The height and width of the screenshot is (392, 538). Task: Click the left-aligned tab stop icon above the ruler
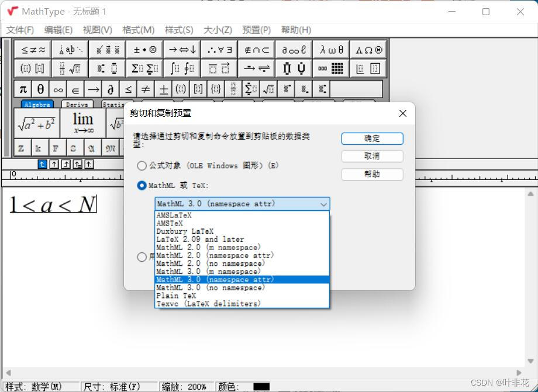coord(42,165)
